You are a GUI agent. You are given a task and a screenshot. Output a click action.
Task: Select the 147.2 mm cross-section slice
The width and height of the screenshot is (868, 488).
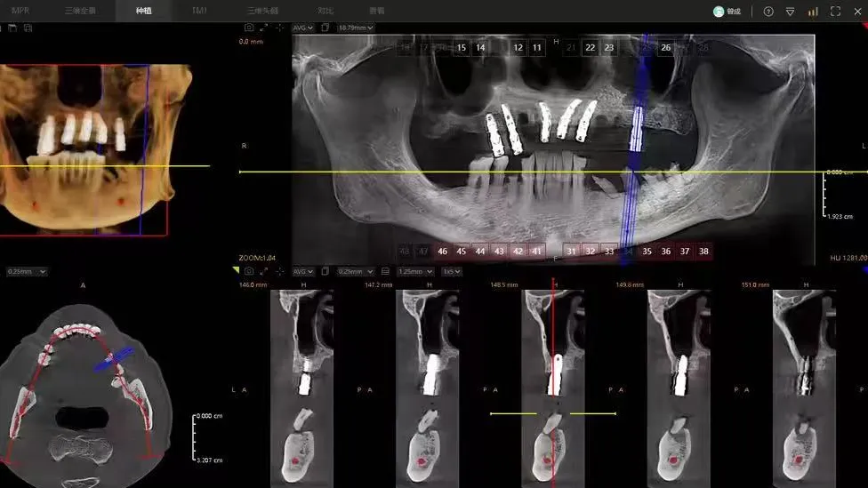pyautogui.click(x=428, y=388)
